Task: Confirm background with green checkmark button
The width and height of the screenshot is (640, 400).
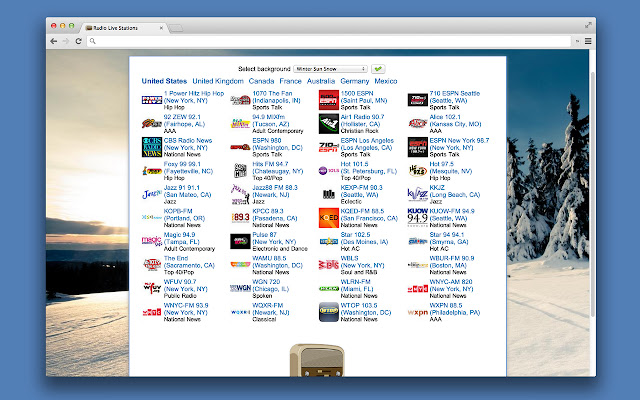Action: [378, 69]
